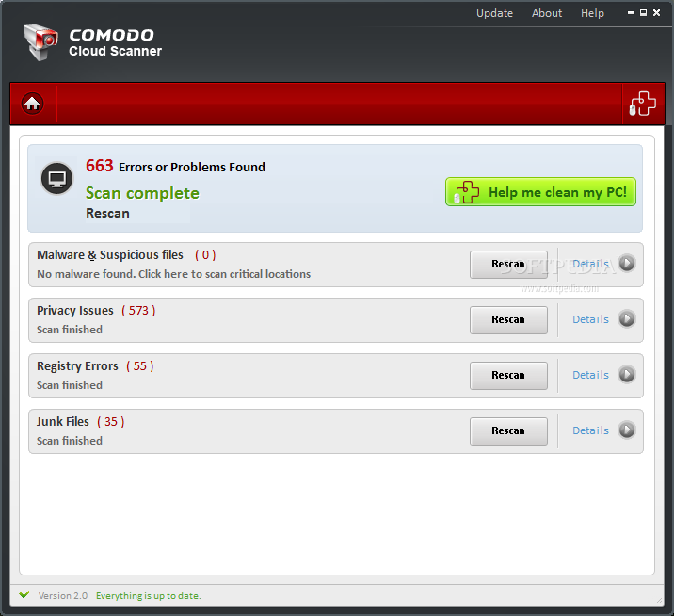Viewport: 674px width, 616px height.
Task: Open the cleanup help cross icon in red bar
Action: tap(643, 104)
